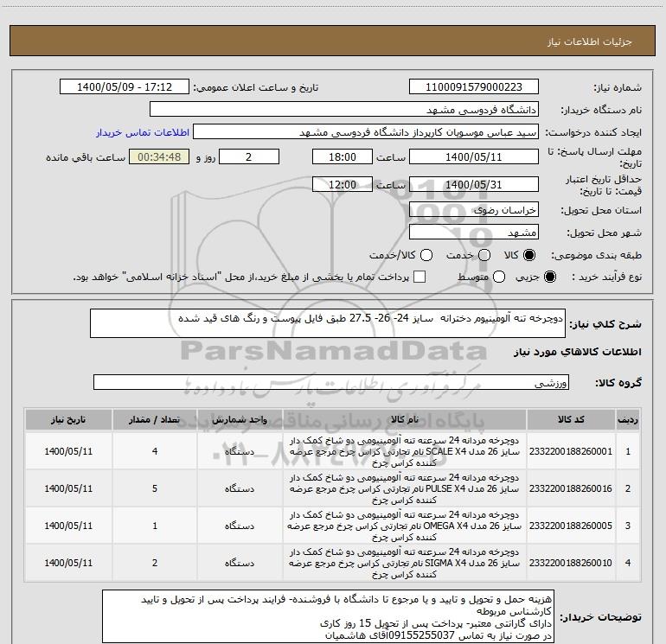Select the کالا/خدمت radio button
The image size is (666, 644).
[426, 255]
